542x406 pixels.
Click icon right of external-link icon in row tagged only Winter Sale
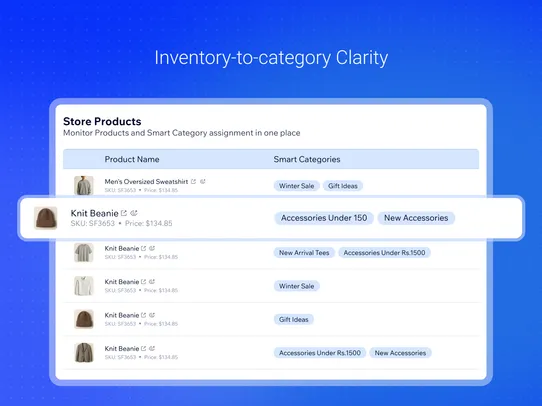tap(152, 282)
